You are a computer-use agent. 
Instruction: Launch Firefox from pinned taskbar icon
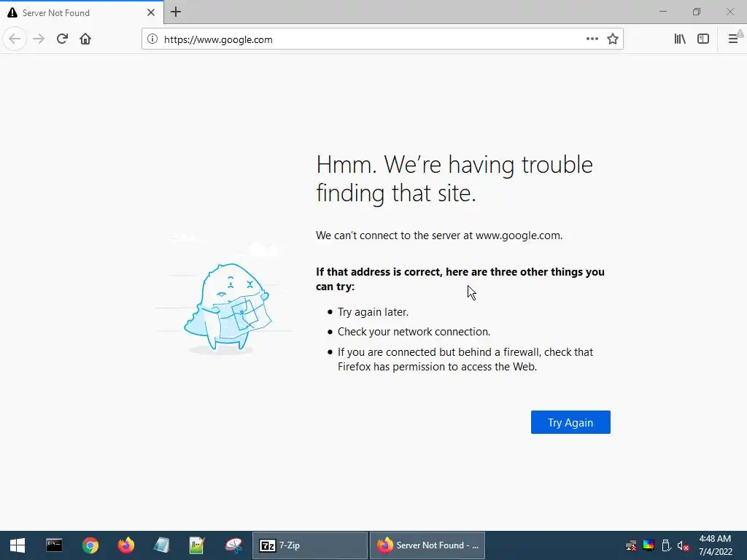point(126,545)
